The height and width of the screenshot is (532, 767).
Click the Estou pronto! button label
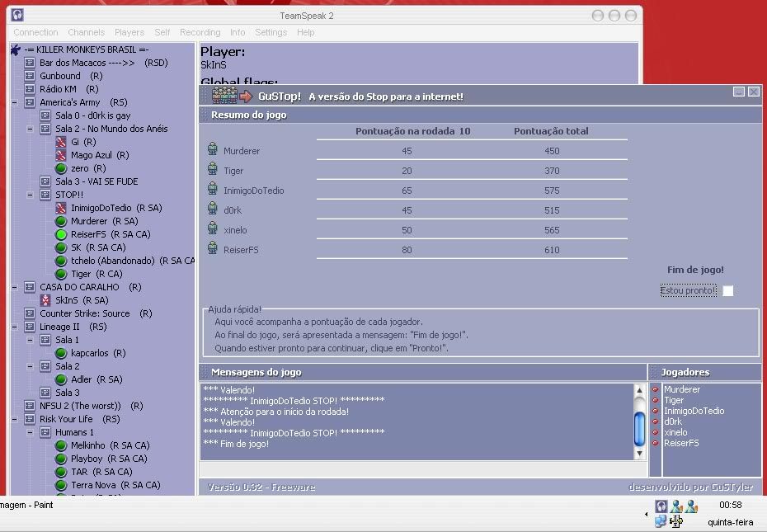[689, 290]
